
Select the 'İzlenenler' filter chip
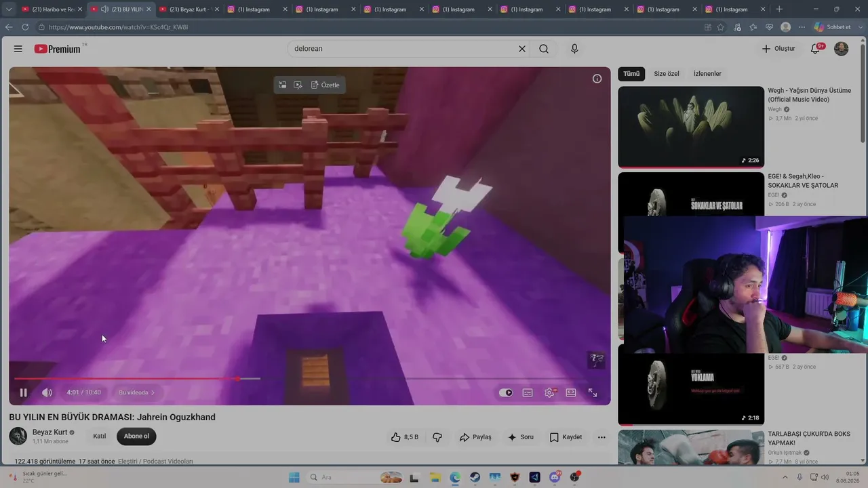pyautogui.click(x=707, y=73)
